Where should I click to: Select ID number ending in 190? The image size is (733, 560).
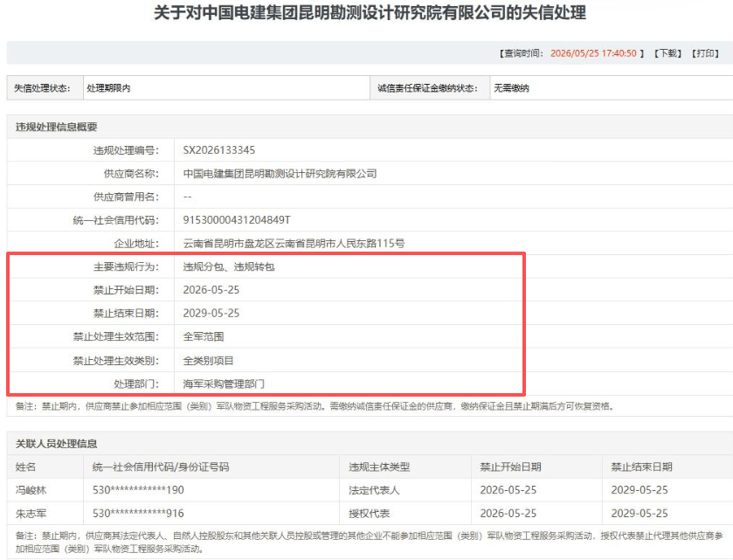tap(138, 490)
